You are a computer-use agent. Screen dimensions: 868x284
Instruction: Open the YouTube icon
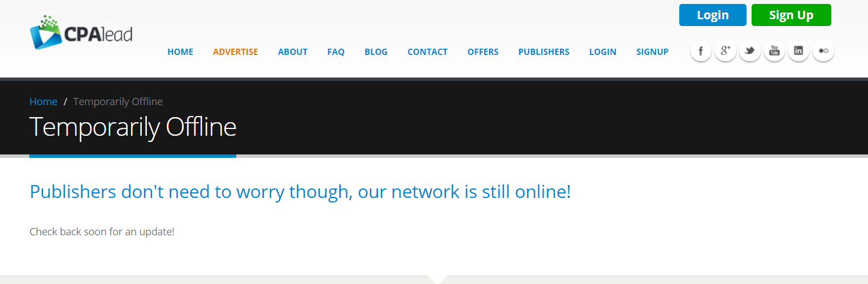point(774,51)
